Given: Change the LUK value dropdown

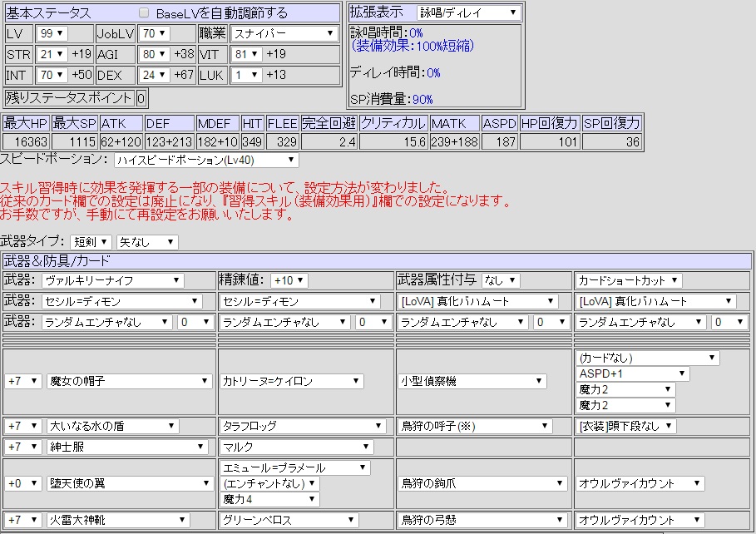Looking at the screenshot, I should pos(246,76).
